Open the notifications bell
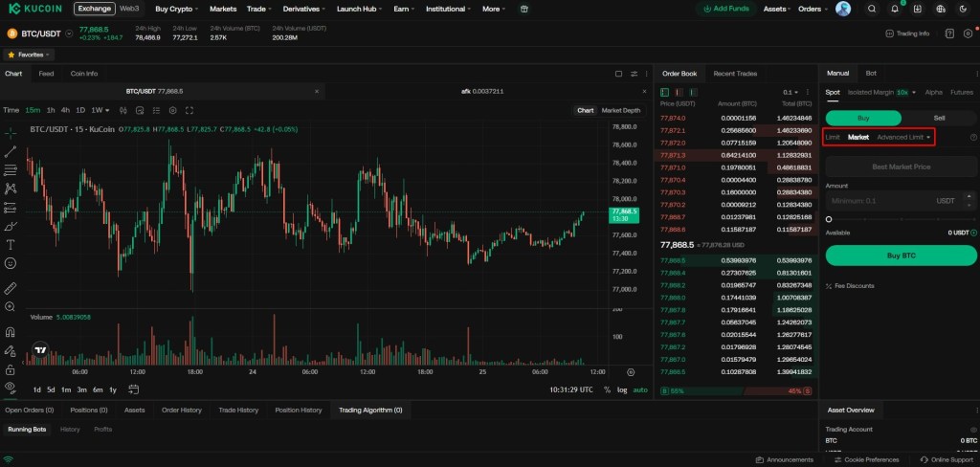The image size is (980, 467). point(895,9)
